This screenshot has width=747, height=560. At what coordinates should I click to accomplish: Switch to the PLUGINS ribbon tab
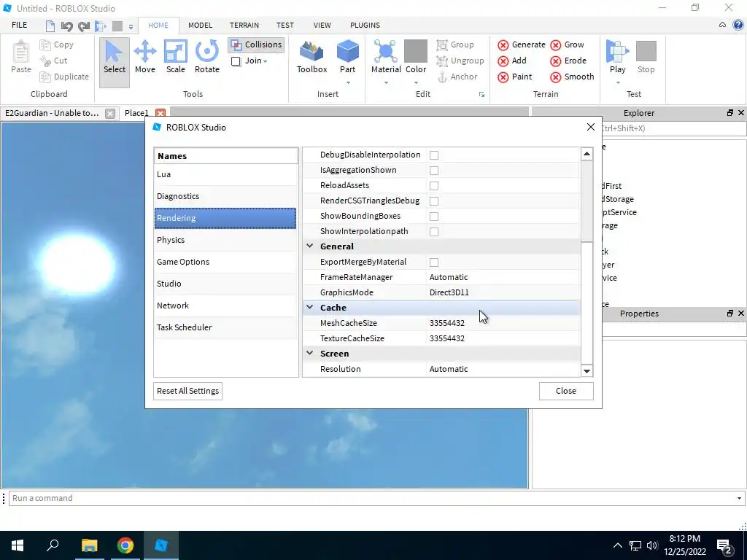[x=365, y=26]
